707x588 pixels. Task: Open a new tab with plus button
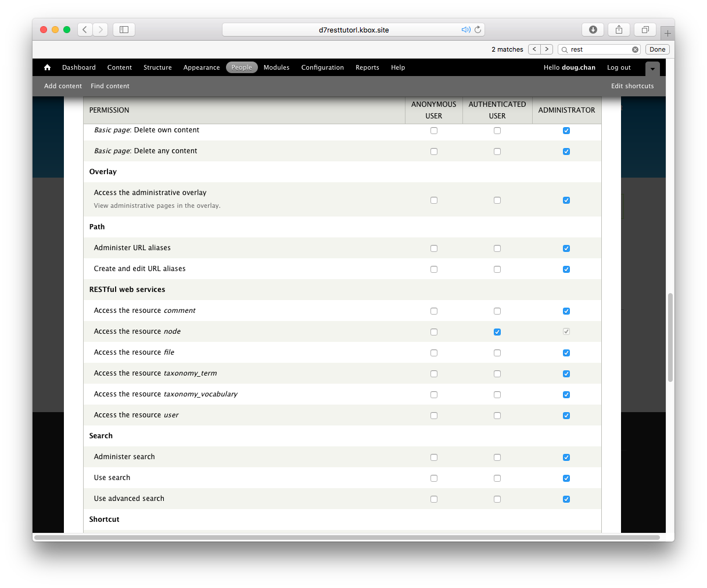(x=667, y=34)
